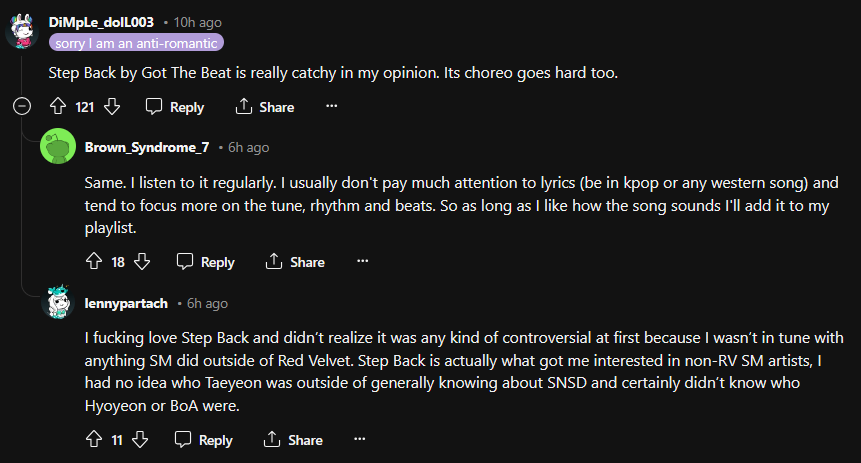
Task: Reply to Brown_Syndrome_7's comment
Action: coord(206,262)
